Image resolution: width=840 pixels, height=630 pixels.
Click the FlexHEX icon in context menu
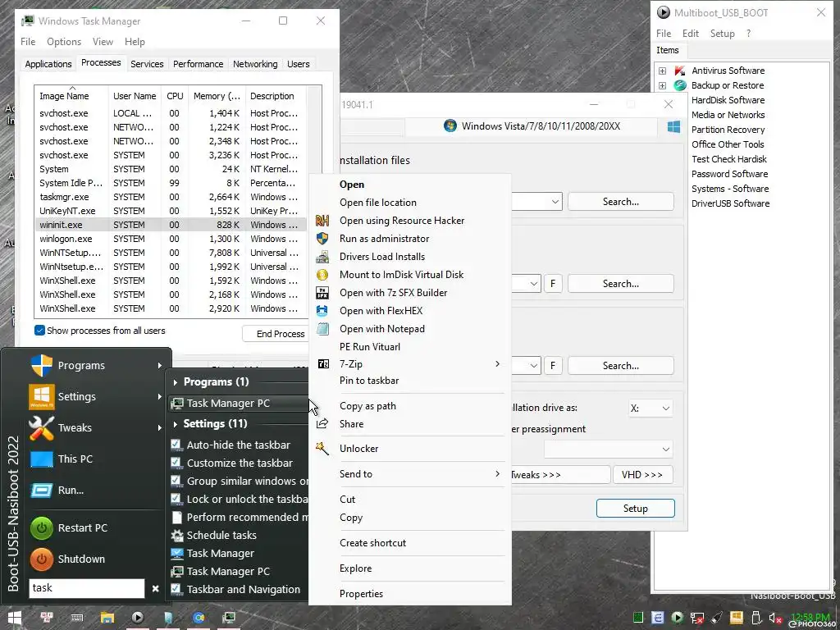click(x=322, y=311)
